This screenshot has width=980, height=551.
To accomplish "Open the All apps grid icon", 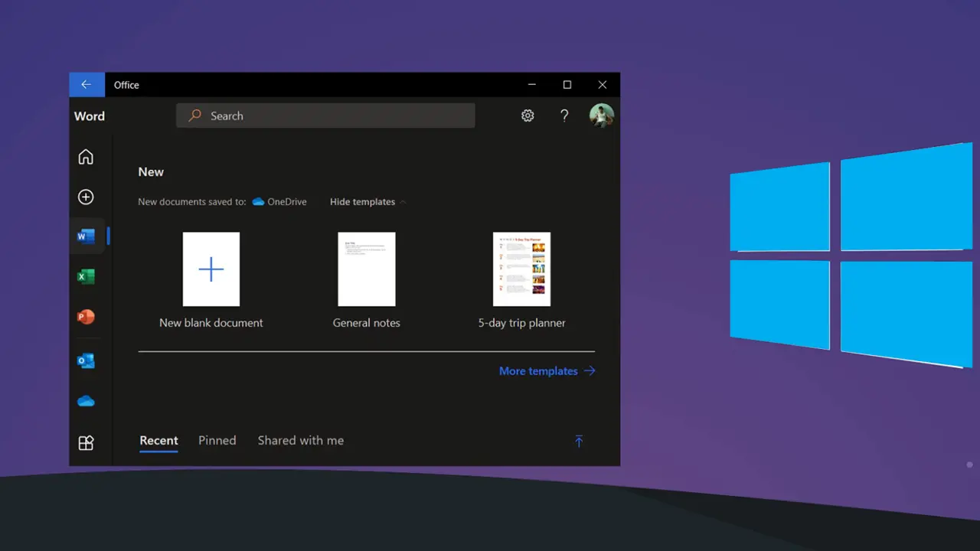I will click(86, 442).
